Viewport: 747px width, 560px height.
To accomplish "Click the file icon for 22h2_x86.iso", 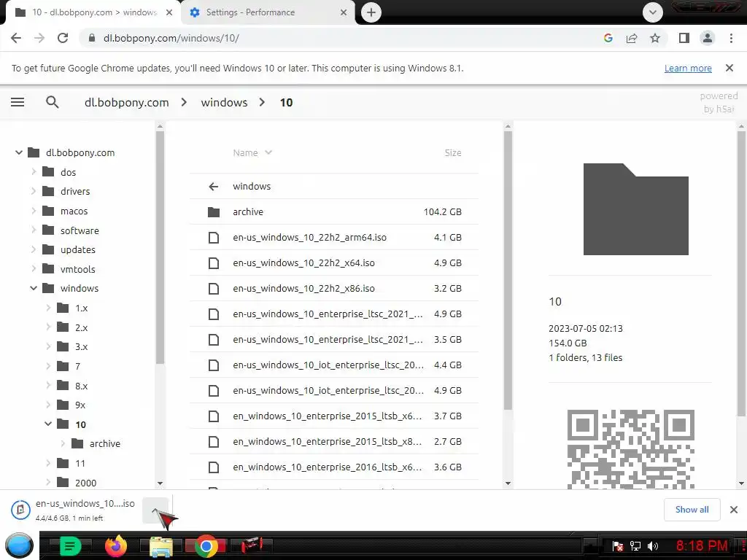I will [x=214, y=289].
